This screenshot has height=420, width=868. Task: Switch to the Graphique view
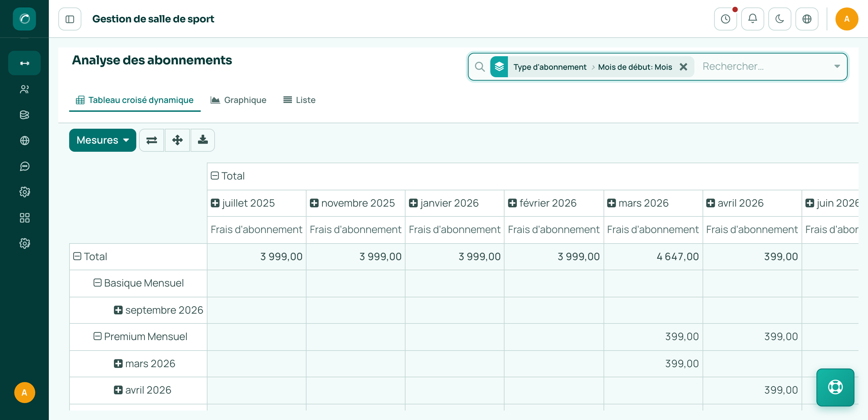(238, 100)
